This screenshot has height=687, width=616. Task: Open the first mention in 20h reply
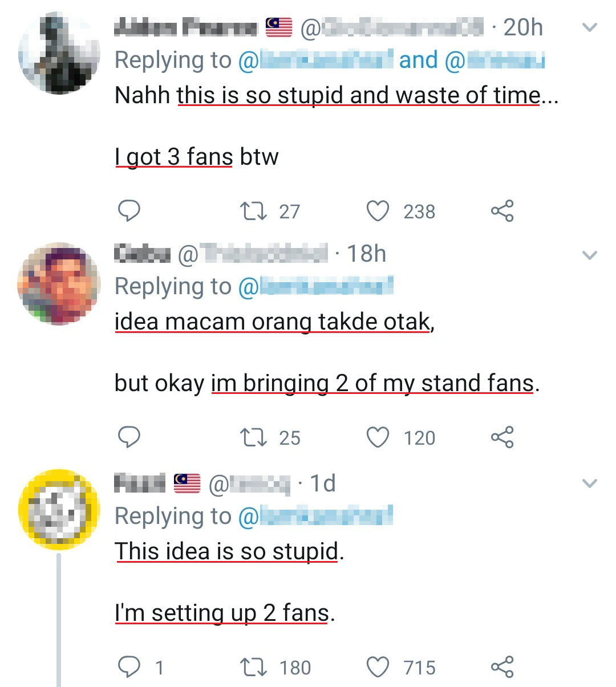pos(315,60)
